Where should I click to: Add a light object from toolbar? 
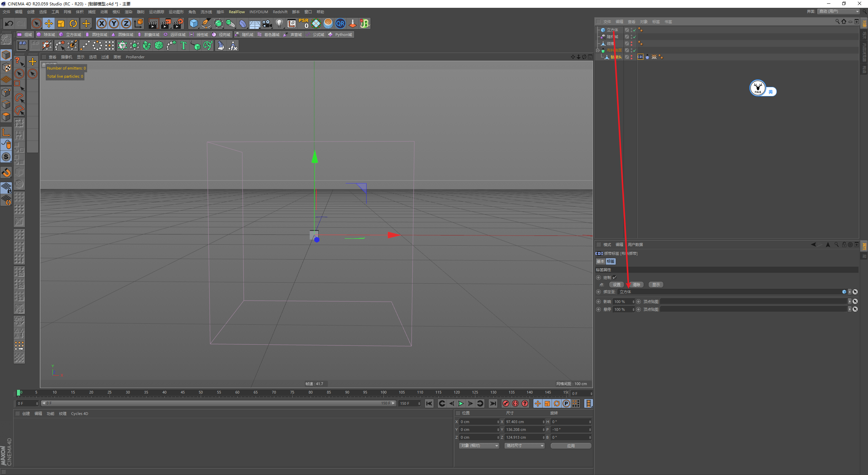(x=279, y=23)
